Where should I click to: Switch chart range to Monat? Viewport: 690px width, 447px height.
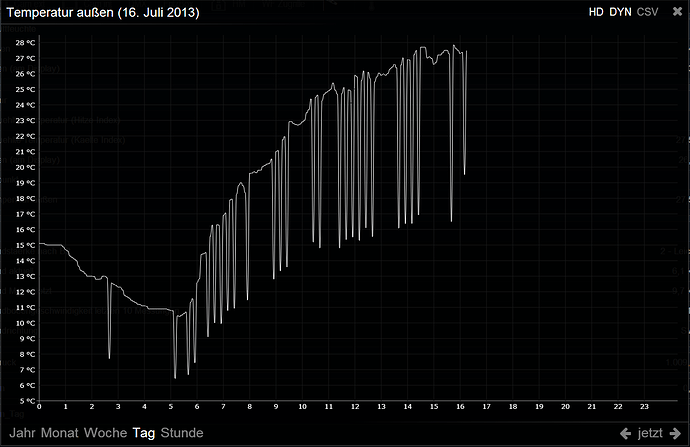[59, 433]
